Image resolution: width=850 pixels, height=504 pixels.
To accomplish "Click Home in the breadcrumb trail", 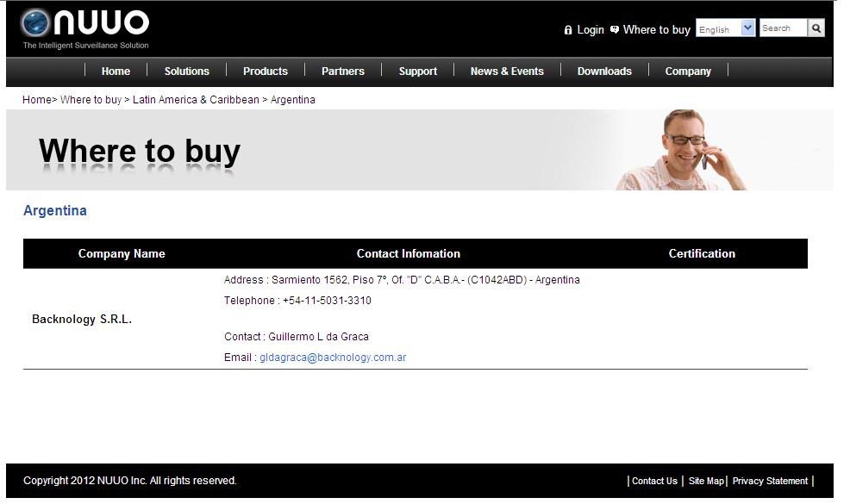I will 37,100.
